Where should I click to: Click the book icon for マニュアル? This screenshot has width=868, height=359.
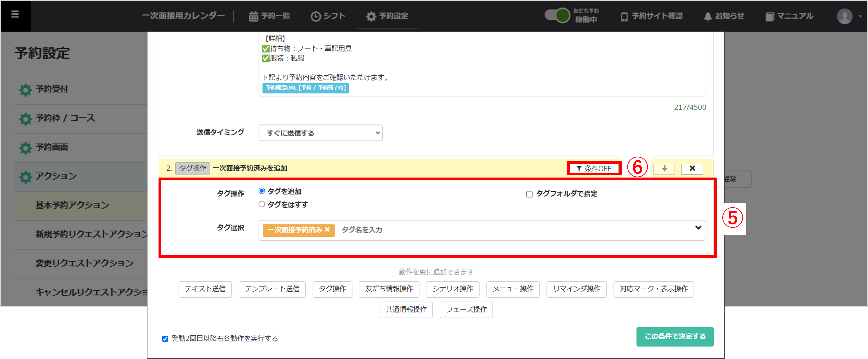(770, 17)
